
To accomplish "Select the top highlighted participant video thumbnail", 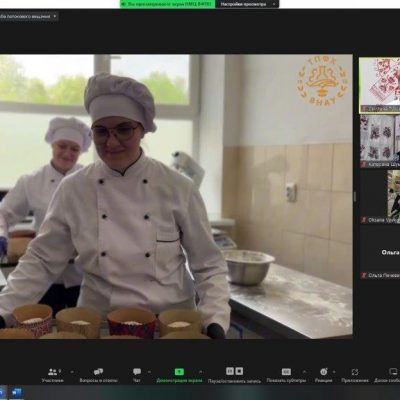I will (x=380, y=85).
